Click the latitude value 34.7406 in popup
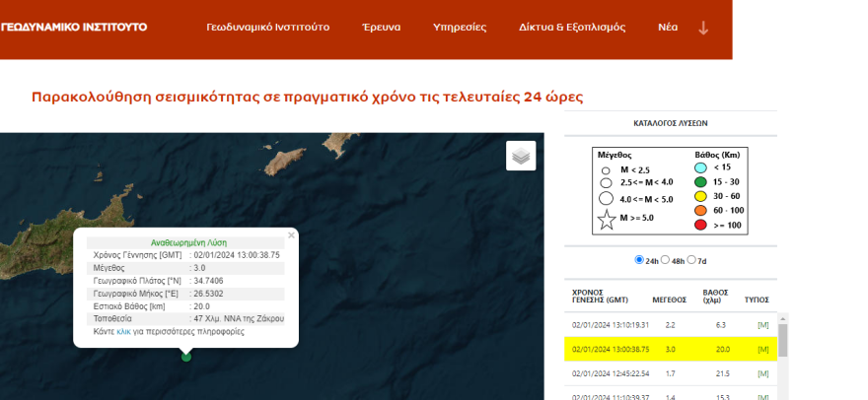The height and width of the screenshot is (400, 868). tap(209, 281)
